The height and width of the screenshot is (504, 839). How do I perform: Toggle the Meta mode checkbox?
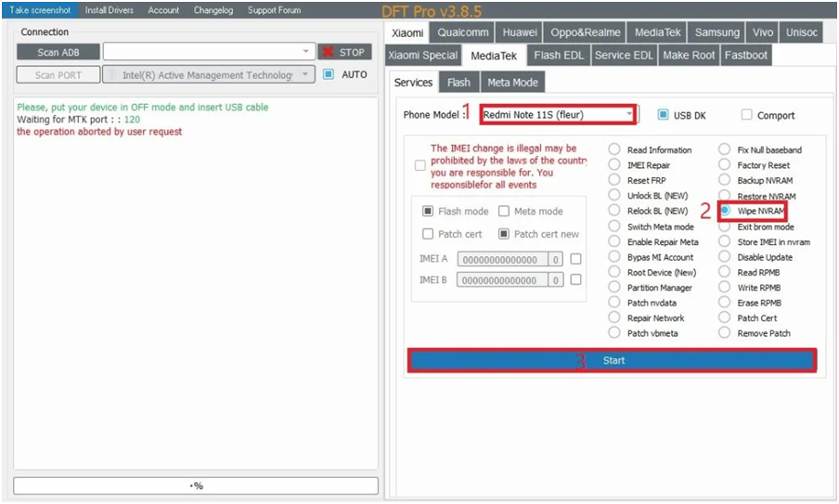(x=504, y=211)
